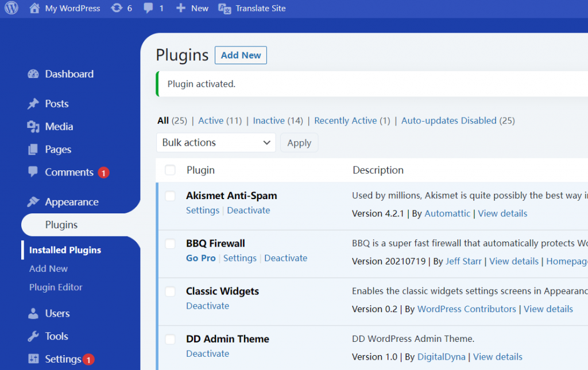Open the comments bubble icon in admin bar
The width and height of the screenshot is (588, 370).
149,8
